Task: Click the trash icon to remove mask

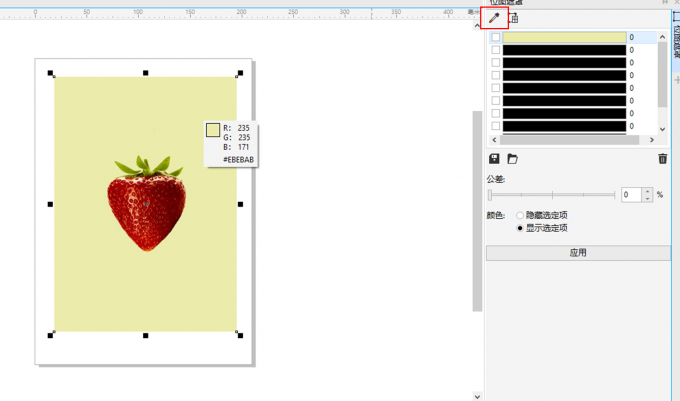Action: tap(662, 159)
